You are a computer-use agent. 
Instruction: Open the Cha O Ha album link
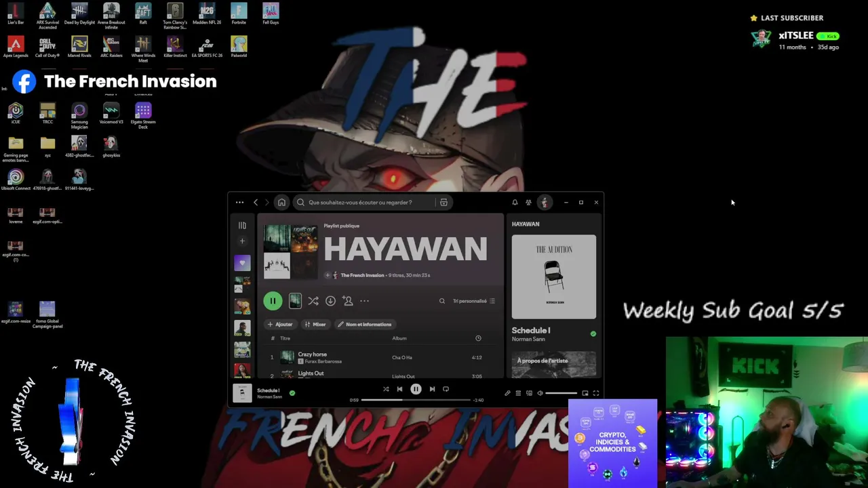point(402,357)
